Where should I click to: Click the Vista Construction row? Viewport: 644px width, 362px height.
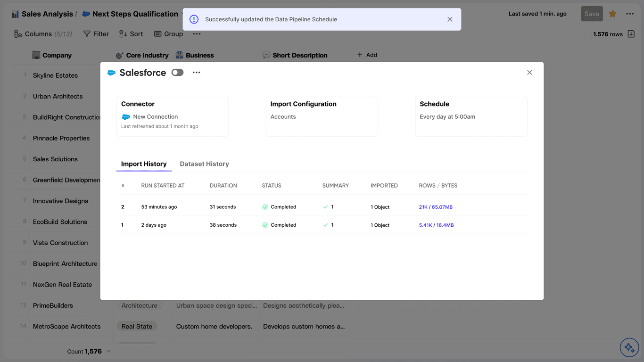(60, 243)
